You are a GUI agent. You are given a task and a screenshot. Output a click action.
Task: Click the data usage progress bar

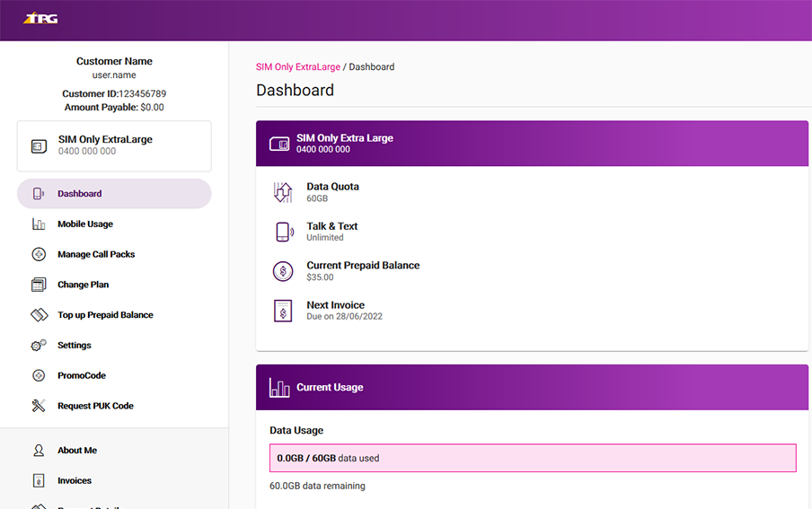tap(533, 458)
